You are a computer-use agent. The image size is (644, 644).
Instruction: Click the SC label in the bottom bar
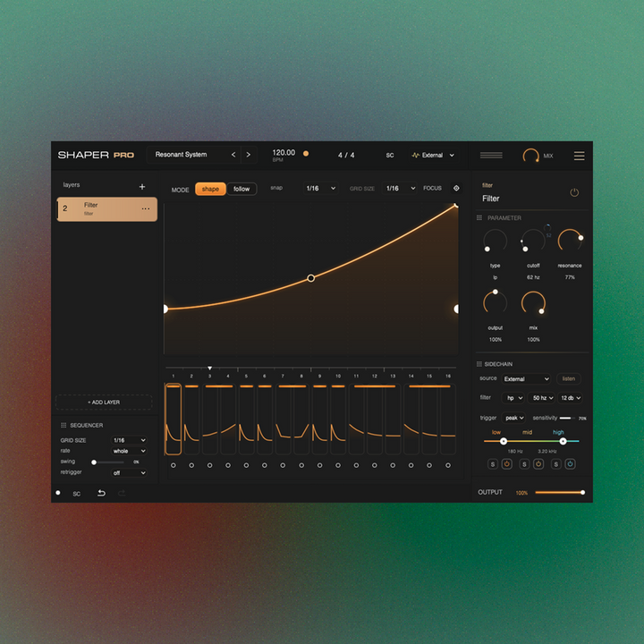(x=77, y=494)
